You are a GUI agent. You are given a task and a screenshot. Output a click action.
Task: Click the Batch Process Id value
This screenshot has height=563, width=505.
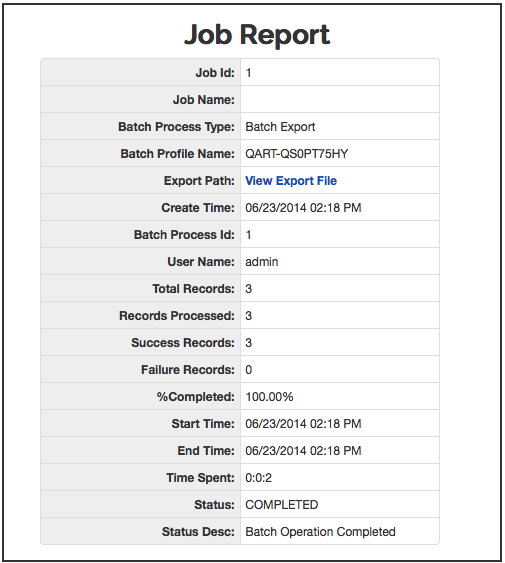coord(248,235)
